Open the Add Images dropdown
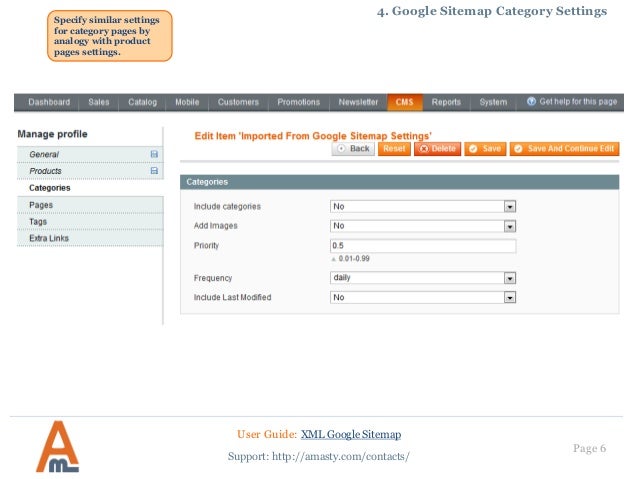The image size is (638, 479). point(423,226)
